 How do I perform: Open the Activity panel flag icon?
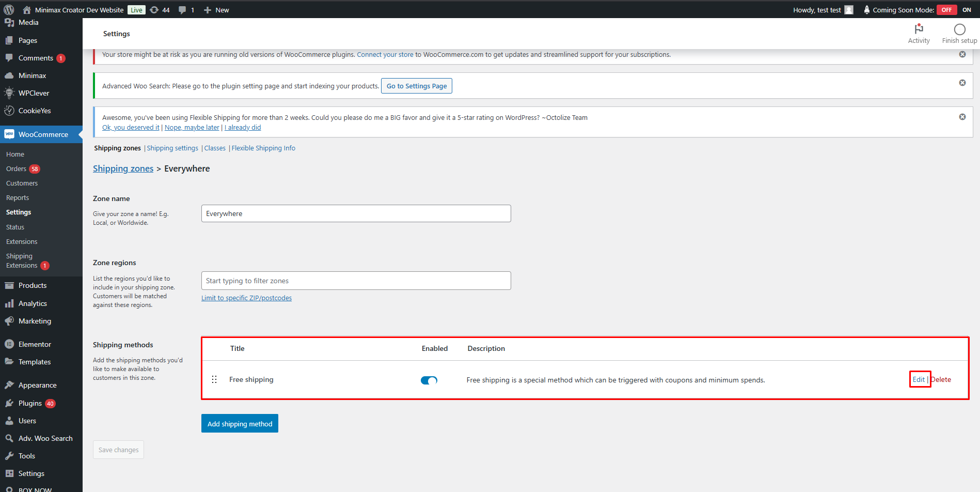pyautogui.click(x=919, y=29)
